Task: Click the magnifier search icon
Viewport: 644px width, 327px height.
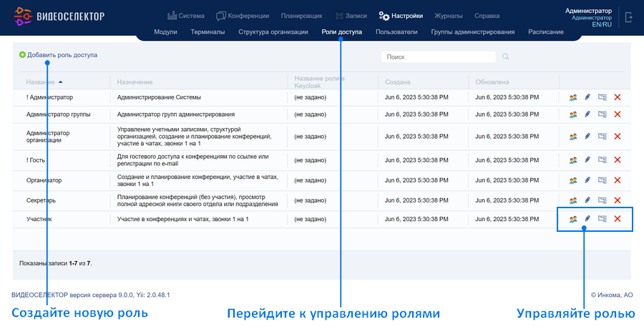Action: click(506, 57)
